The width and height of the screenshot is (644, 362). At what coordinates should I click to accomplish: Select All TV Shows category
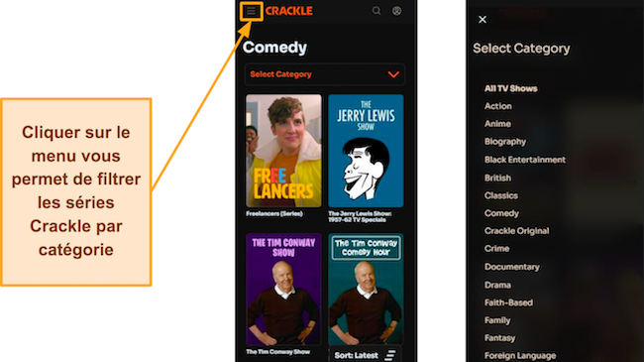tap(511, 88)
